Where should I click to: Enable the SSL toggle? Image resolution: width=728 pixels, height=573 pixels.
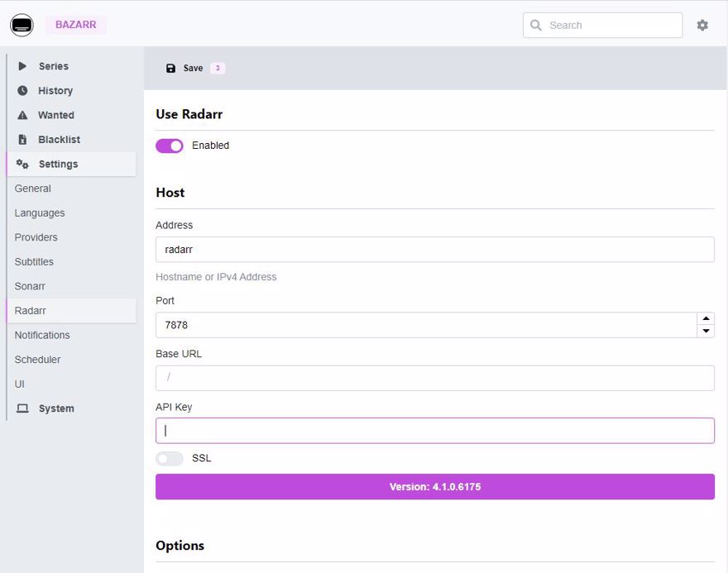coord(170,458)
